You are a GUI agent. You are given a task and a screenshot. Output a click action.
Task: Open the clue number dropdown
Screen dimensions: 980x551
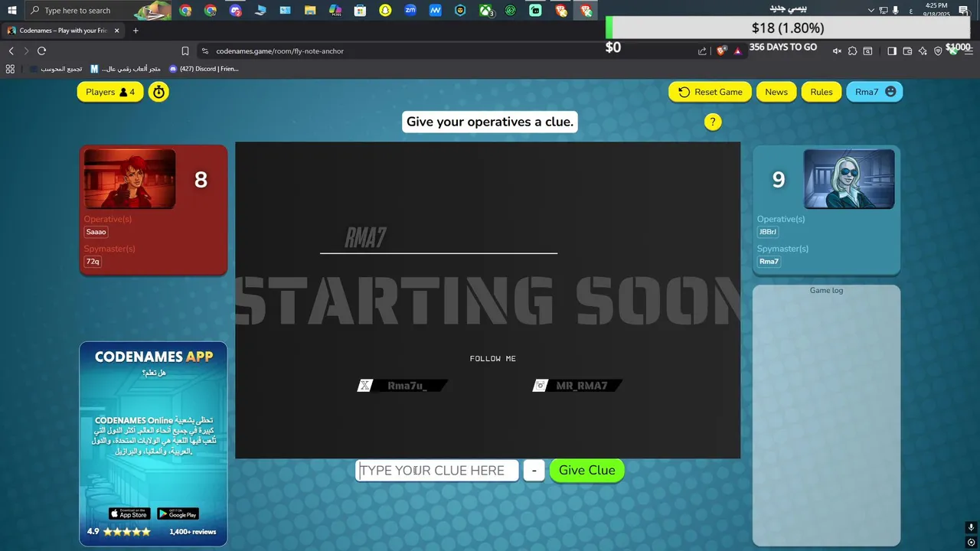click(534, 470)
